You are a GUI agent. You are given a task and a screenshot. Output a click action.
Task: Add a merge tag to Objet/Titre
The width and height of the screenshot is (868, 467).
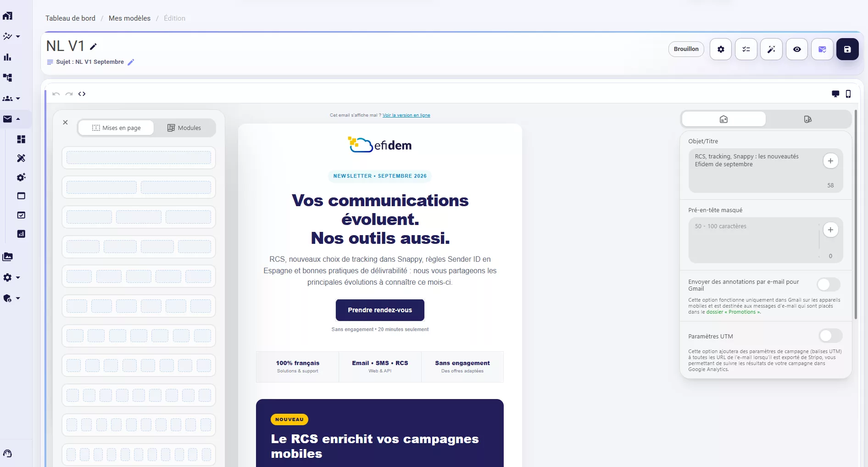[x=830, y=161]
